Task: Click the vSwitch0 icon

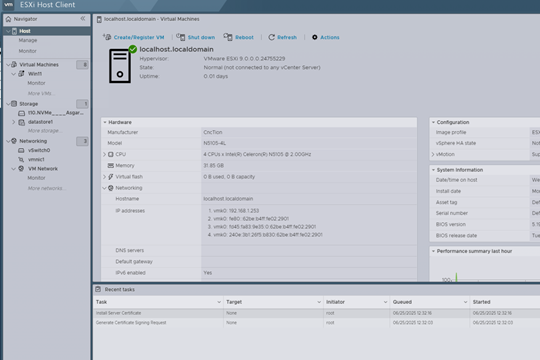Action: (21, 150)
